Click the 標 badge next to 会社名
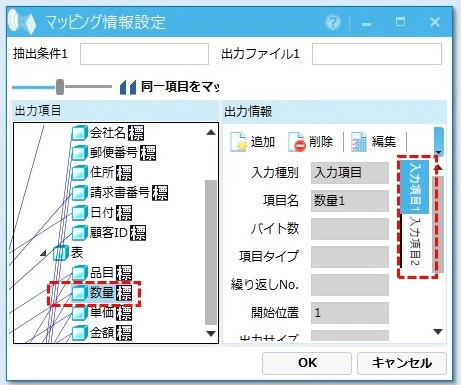This screenshot has height=385, width=461. (136, 133)
